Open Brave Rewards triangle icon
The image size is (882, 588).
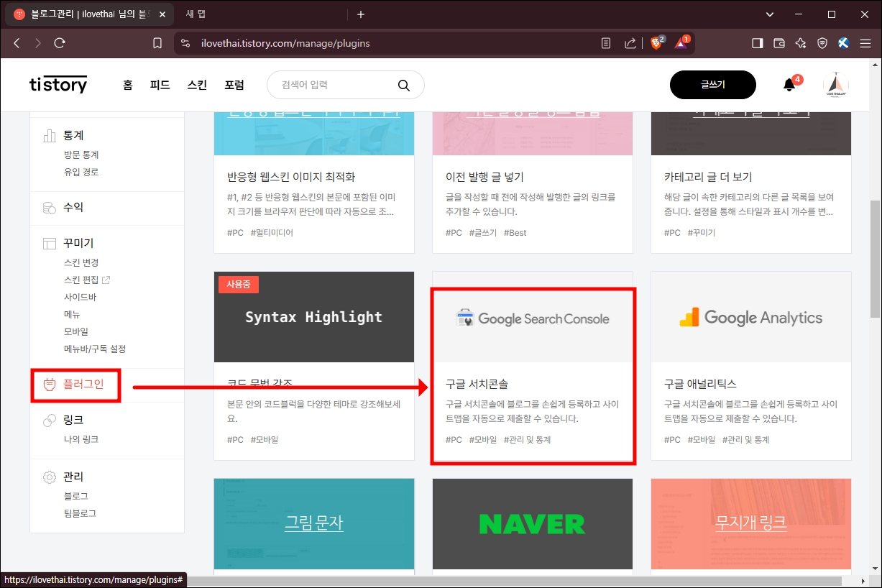point(681,43)
